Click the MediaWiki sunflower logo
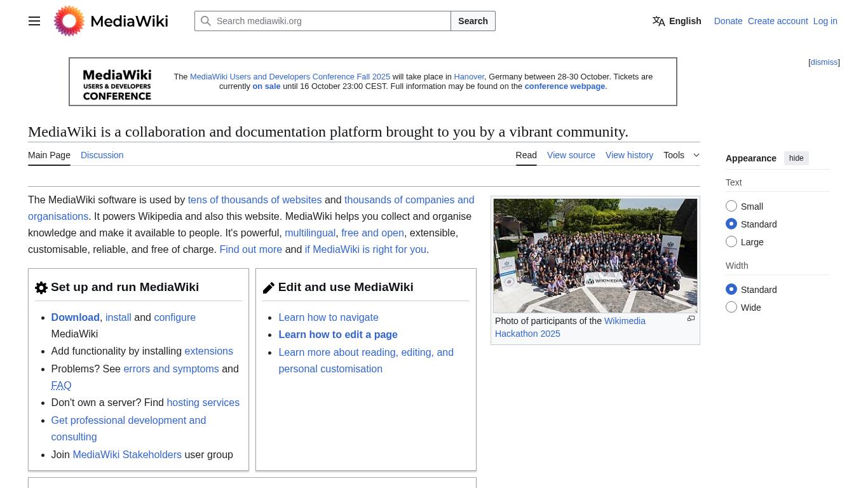868x488 pixels. point(69,21)
